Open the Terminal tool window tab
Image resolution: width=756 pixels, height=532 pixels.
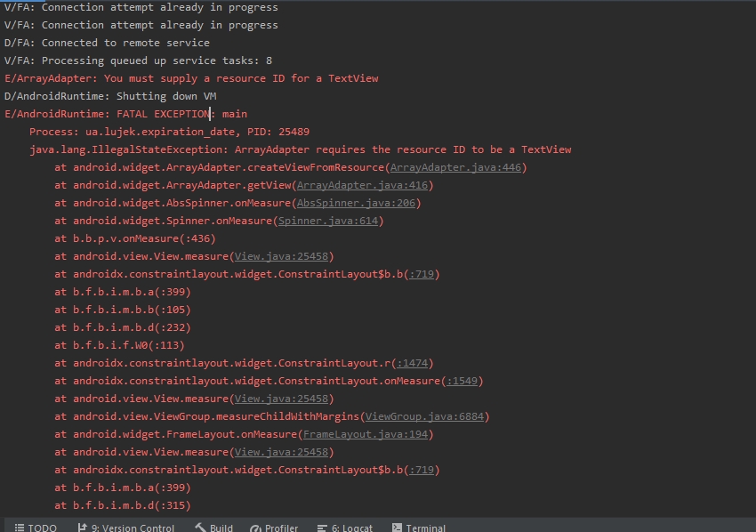[419, 528]
